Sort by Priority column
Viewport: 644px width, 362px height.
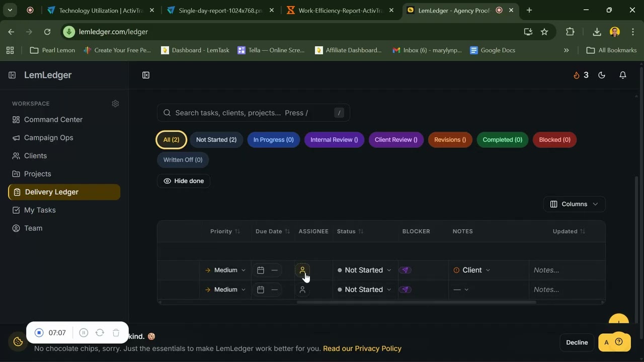[225, 231]
